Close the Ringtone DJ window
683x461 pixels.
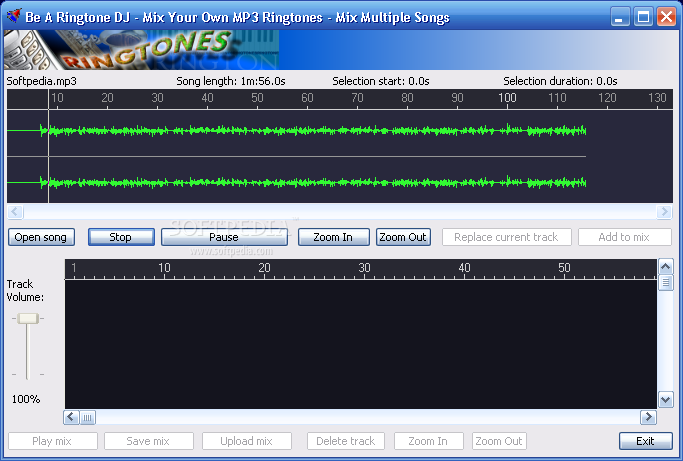(666, 17)
